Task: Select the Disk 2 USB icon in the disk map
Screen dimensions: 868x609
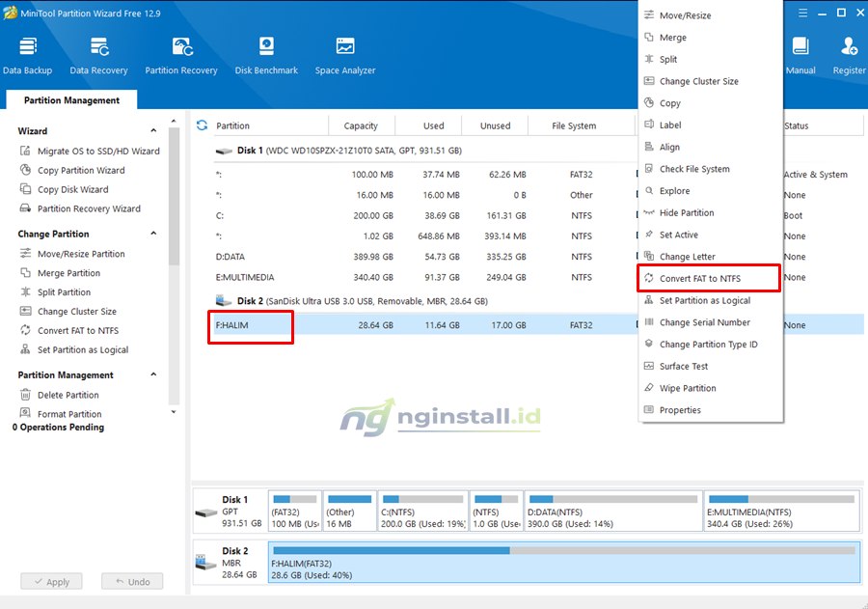Action: (x=205, y=563)
